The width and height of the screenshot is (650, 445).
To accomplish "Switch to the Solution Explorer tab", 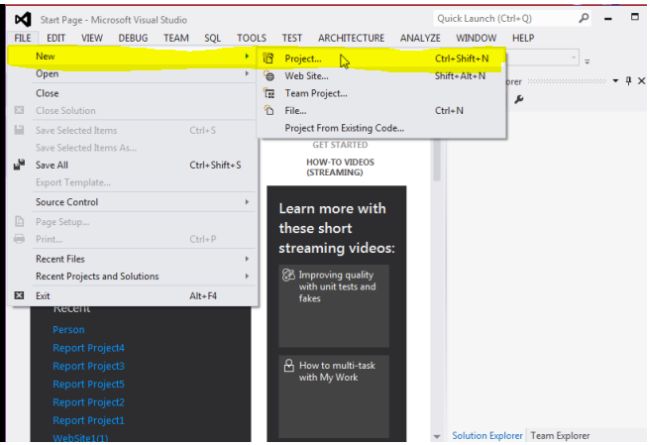I will pos(487,435).
